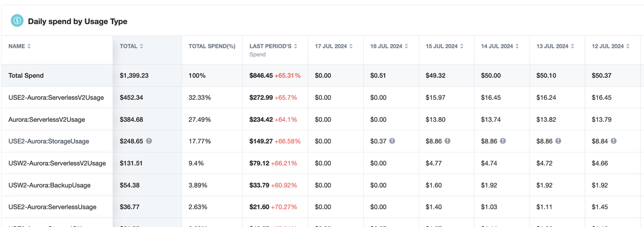Sort by 15 JUL 2024 column arrows
This screenshot has width=644, height=227.
(x=462, y=47)
